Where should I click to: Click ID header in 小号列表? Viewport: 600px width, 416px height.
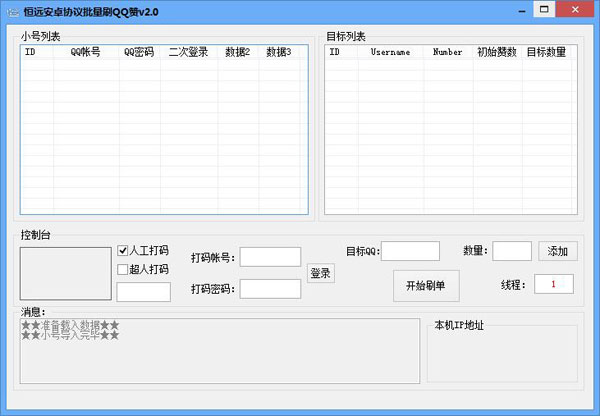[37, 52]
